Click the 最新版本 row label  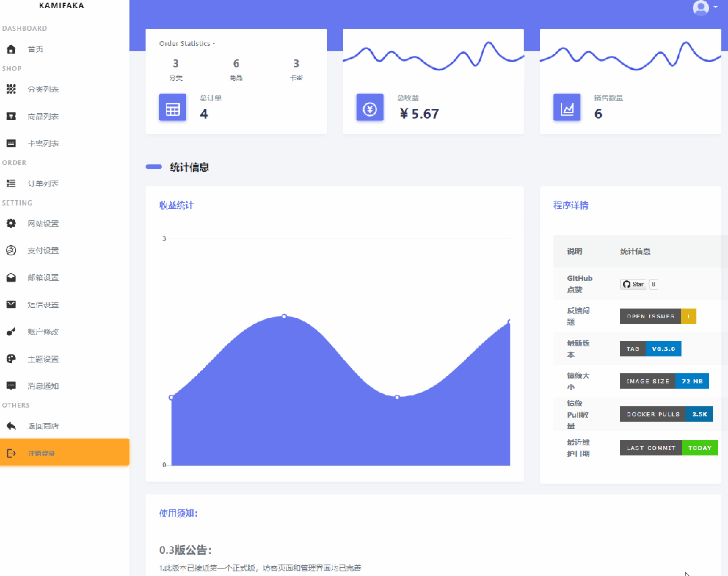pos(578,348)
